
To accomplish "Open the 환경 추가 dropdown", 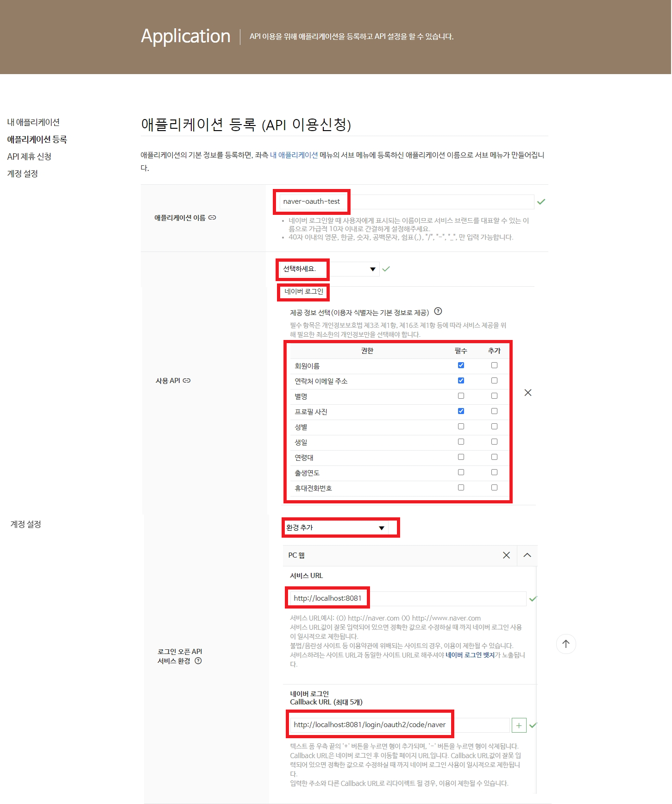I will click(x=337, y=528).
